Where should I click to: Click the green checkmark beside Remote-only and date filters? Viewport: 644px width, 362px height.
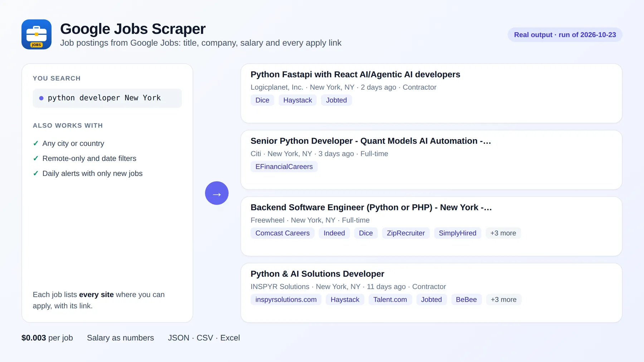(x=36, y=158)
